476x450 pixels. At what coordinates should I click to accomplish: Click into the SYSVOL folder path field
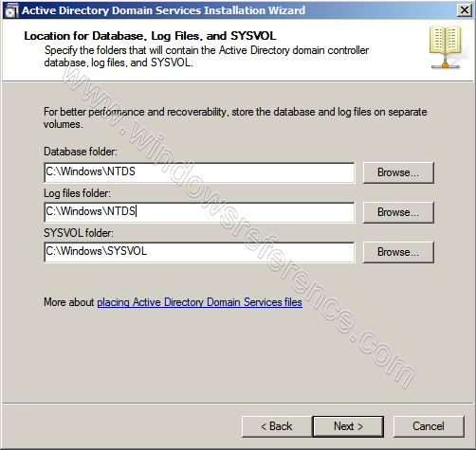coord(199,252)
